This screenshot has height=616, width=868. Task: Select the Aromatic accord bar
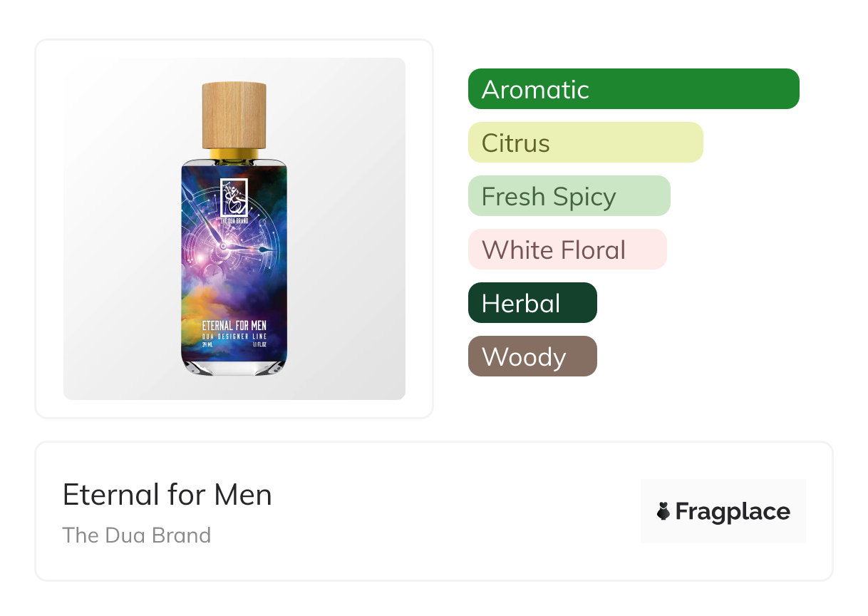coord(634,89)
